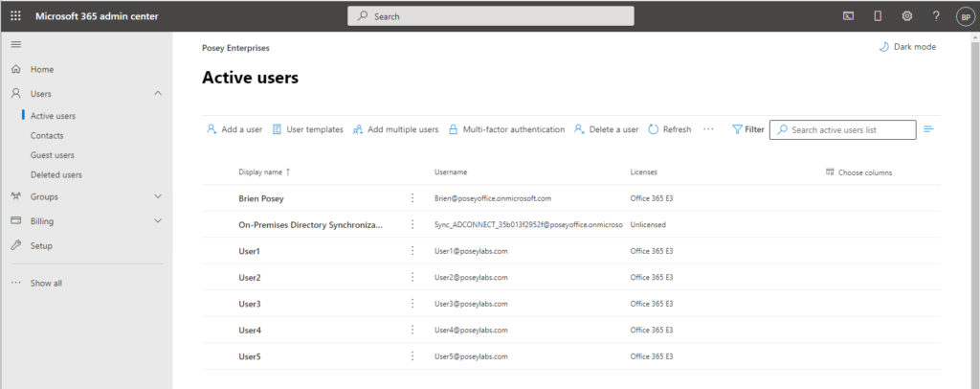
Task: Focus the Search active users list field
Action: 842,130
